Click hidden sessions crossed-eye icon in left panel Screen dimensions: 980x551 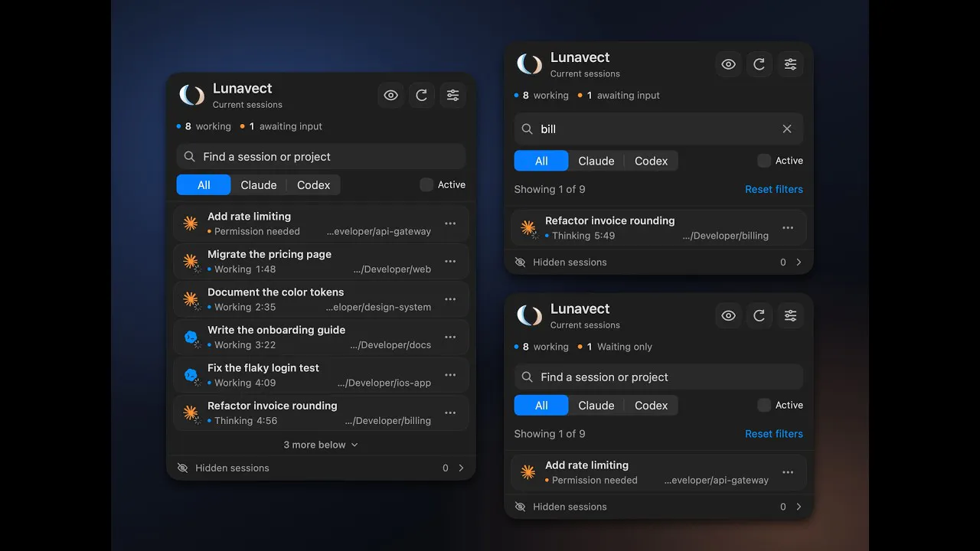point(182,468)
